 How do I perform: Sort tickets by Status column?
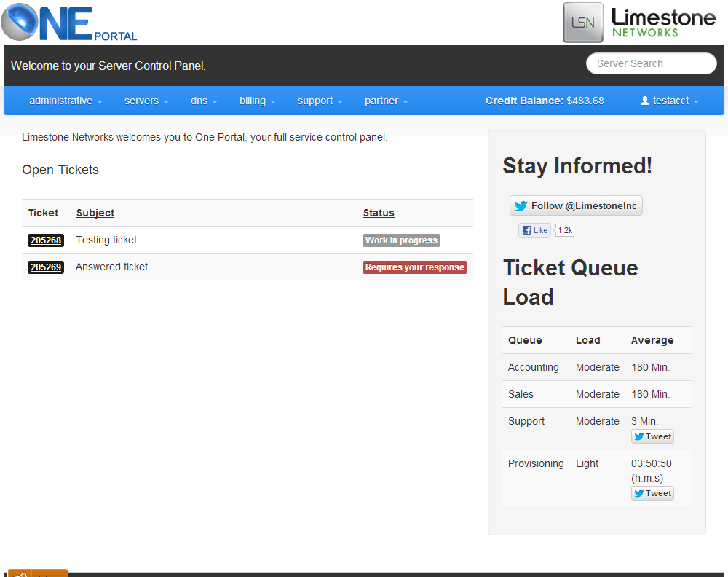(x=379, y=213)
